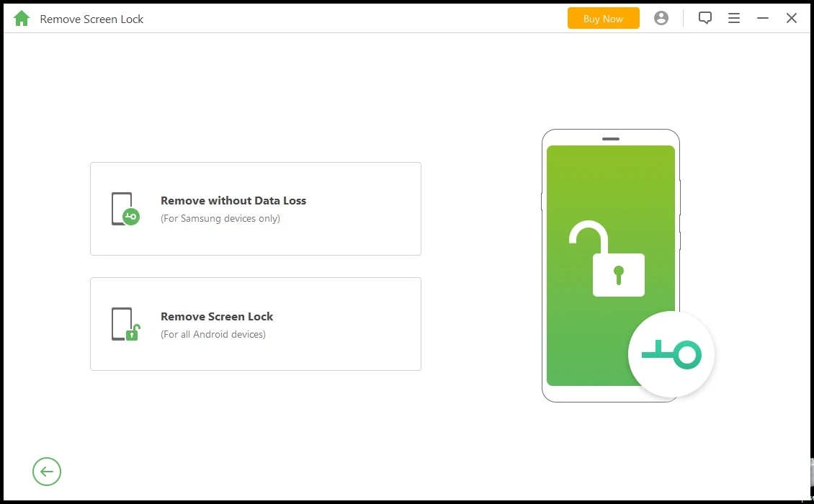Click the phone with green padlock icon

click(x=125, y=324)
